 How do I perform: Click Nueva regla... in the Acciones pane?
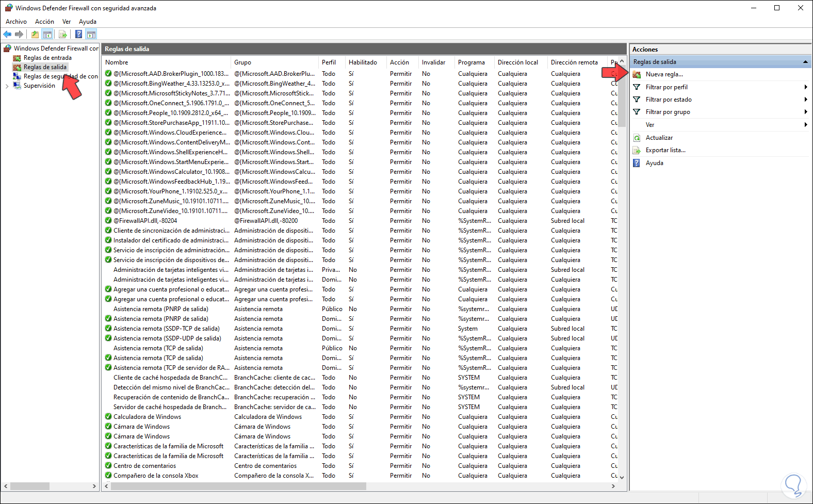[x=664, y=74]
